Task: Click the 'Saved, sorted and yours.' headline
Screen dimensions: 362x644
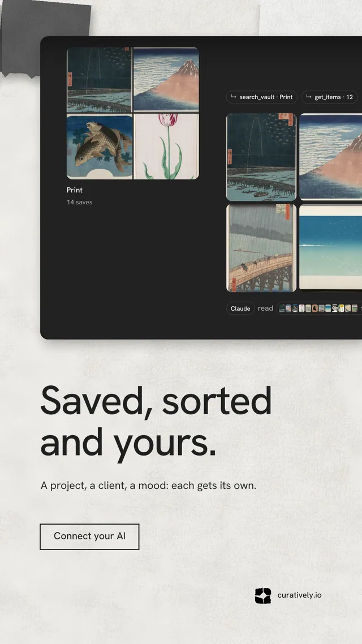Action: tap(156, 423)
